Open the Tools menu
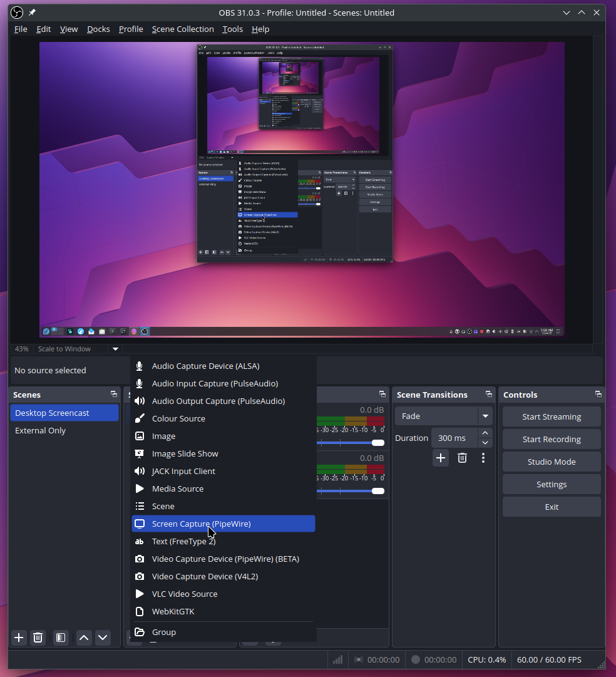 (233, 29)
